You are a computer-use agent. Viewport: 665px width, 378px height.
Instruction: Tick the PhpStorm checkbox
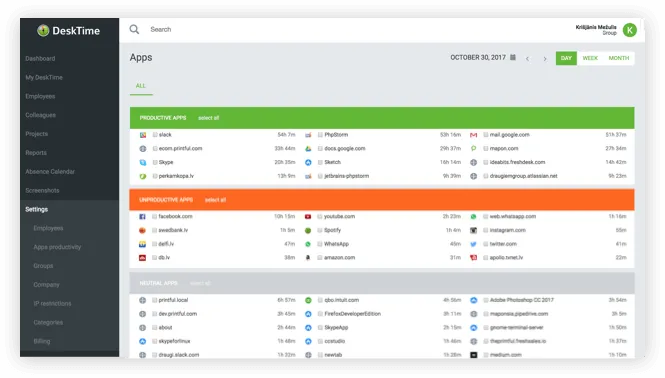tap(320, 135)
